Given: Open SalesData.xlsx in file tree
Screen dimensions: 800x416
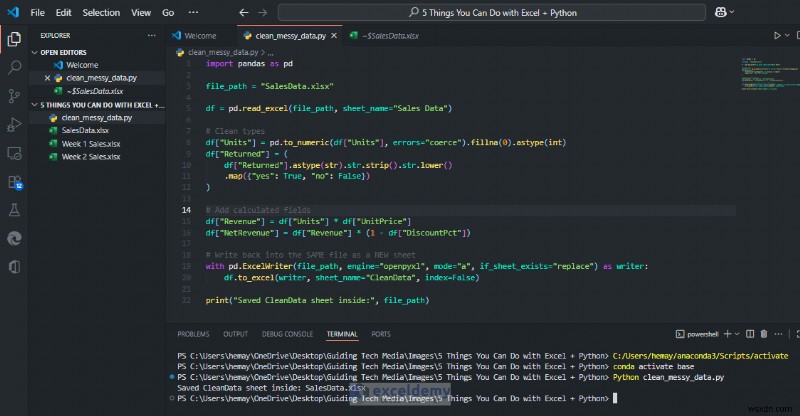Looking at the screenshot, I should pos(97,130).
